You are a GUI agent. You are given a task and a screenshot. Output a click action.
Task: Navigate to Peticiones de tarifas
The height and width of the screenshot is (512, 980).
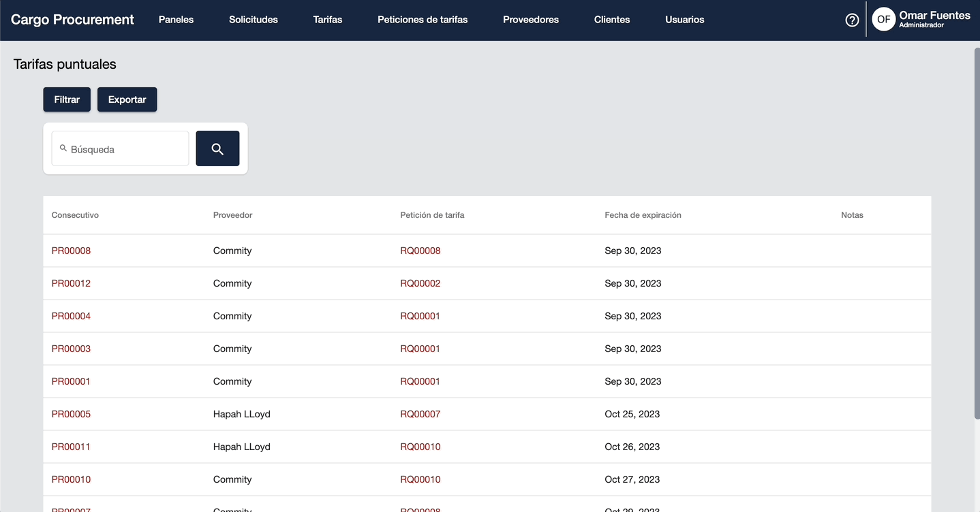click(x=423, y=20)
